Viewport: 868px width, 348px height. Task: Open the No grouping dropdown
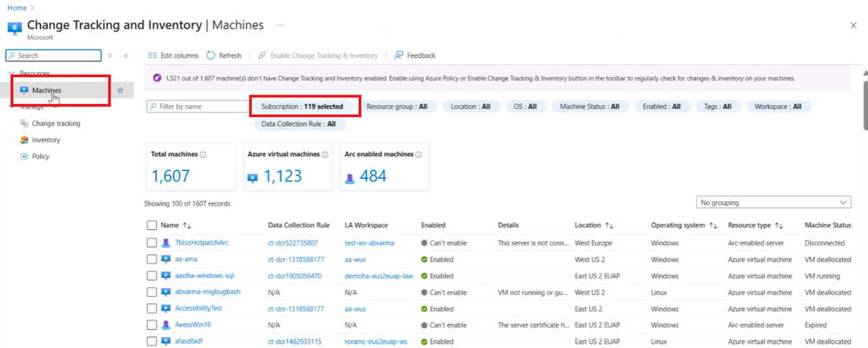pyautogui.click(x=773, y=203)
